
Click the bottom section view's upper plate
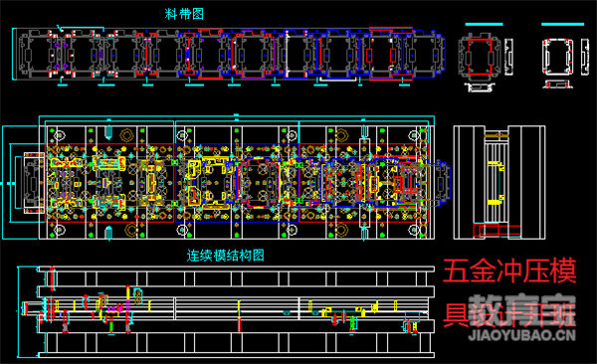coord(236,269)
